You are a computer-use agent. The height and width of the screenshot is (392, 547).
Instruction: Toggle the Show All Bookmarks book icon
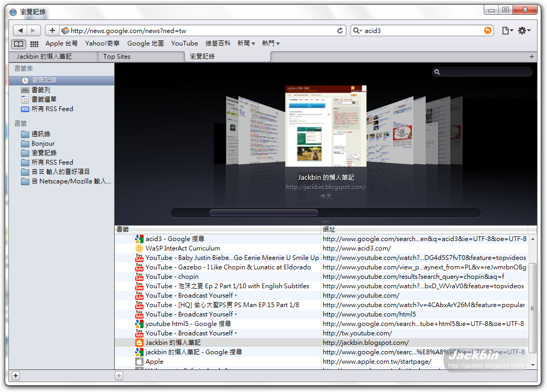[x=19, y=44]
